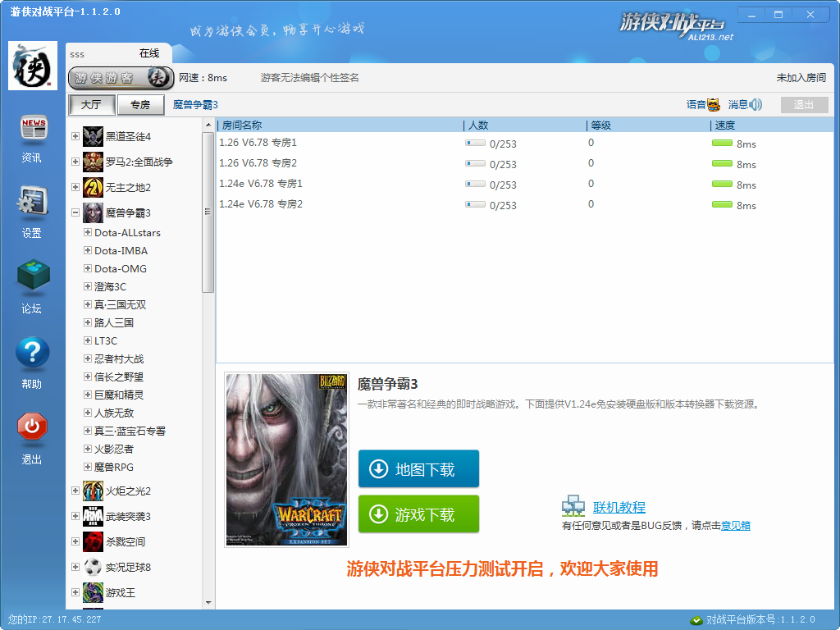
Task: Click the 联机教程 network computers icon
Action: [x=573, y=505]
